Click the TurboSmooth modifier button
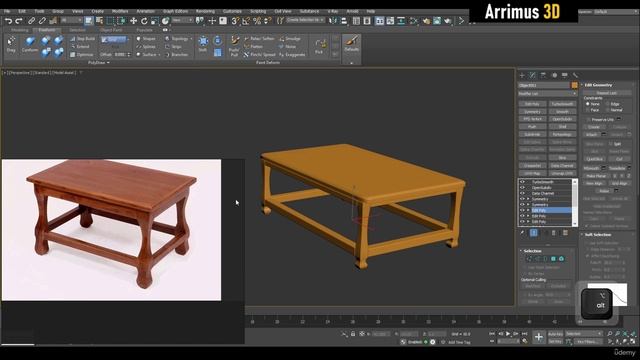Viewport: 640px width, 360px height. pos(562,104)
